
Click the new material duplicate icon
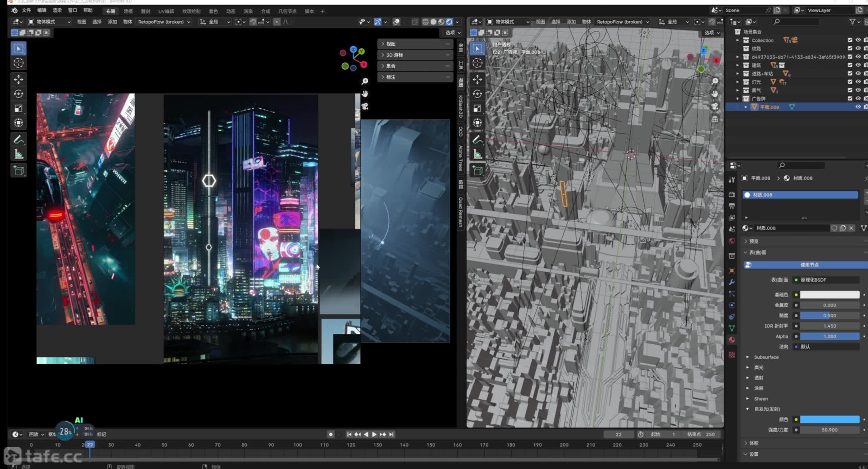click(843, 228)
